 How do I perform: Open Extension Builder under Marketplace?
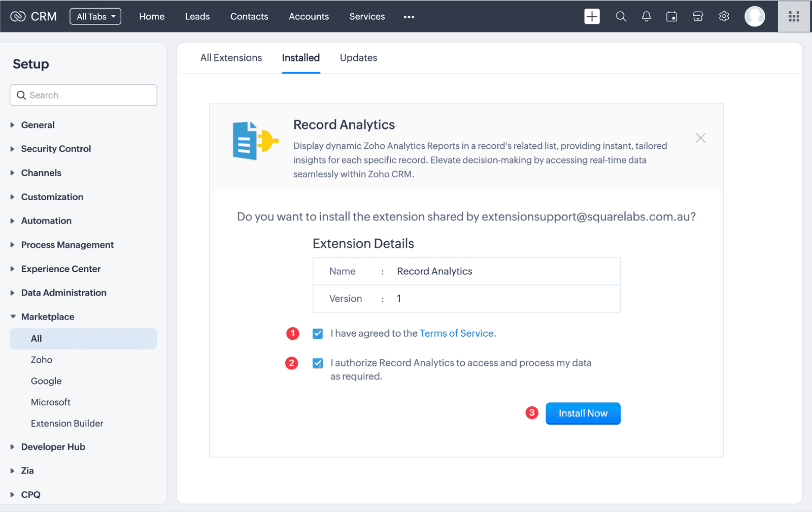coord(67,423)
